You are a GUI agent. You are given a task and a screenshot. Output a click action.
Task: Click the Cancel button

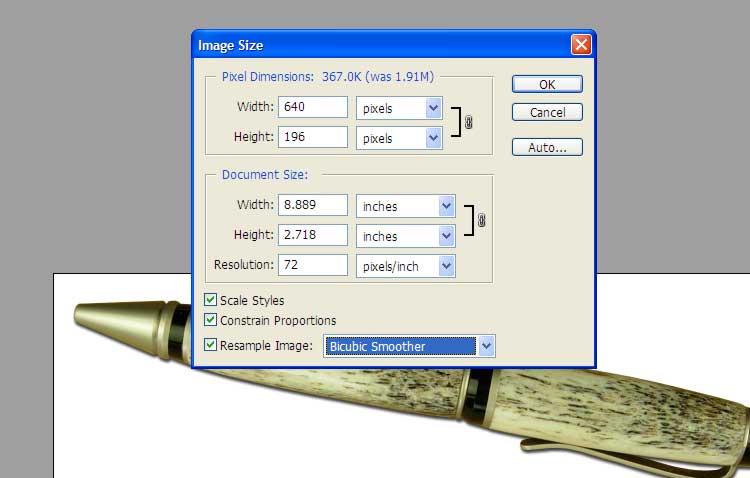547,112
